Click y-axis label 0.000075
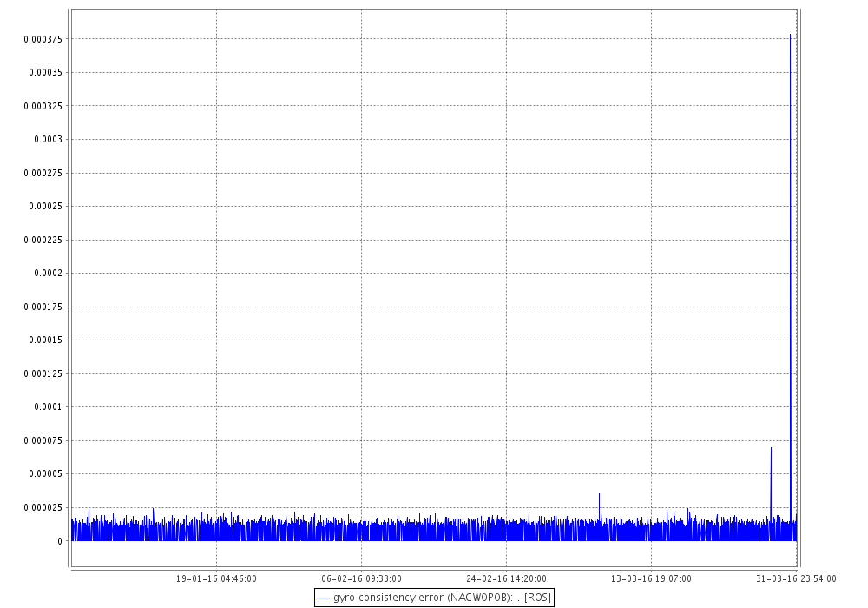 (x=43, y=440)
